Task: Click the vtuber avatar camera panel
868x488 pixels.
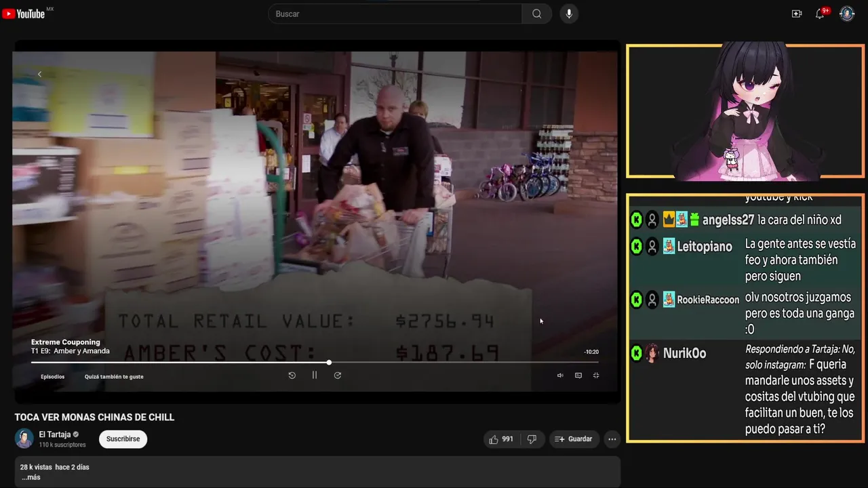Action: pos(745,111)
